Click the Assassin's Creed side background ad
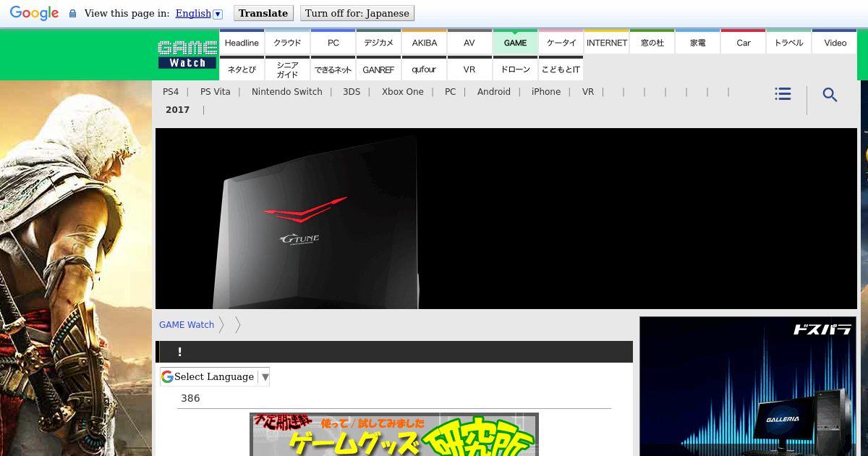Screen dimensions: 868x456 pyautogui.click(x=76, y=268)
